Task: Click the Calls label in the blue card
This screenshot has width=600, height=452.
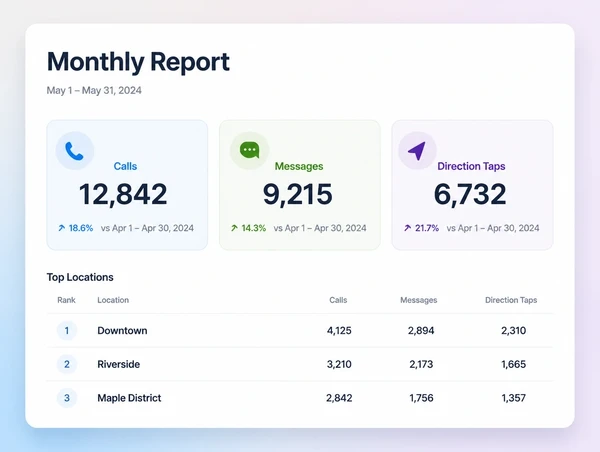Action: click(125, 166)
